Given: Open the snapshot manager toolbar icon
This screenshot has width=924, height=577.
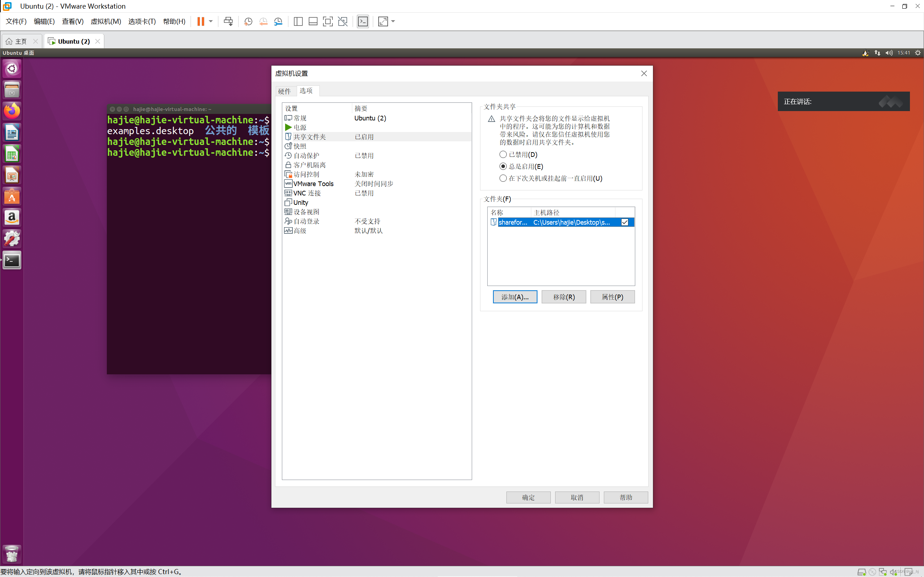Looking at the screenshot, I should click(x=278, y=21).
